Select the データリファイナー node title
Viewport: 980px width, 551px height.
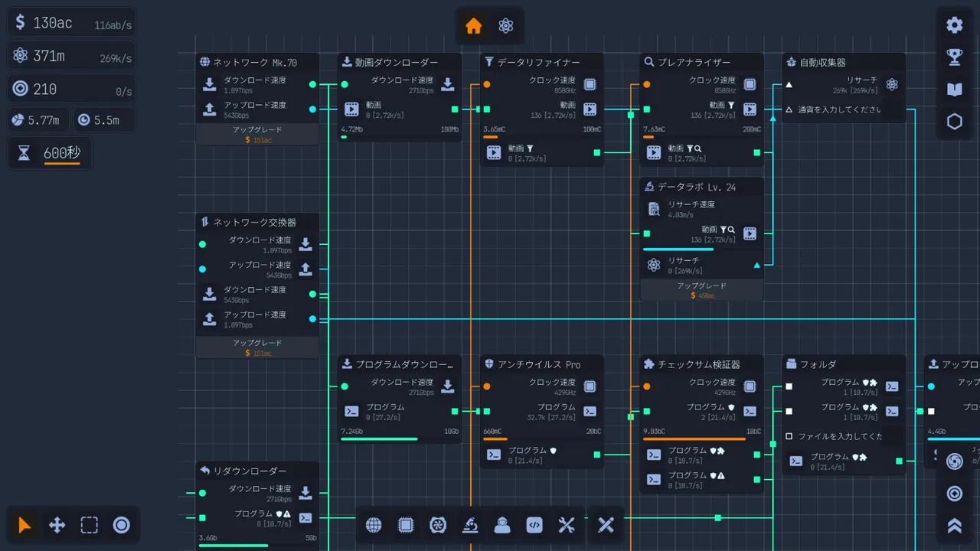click(538, 63)
